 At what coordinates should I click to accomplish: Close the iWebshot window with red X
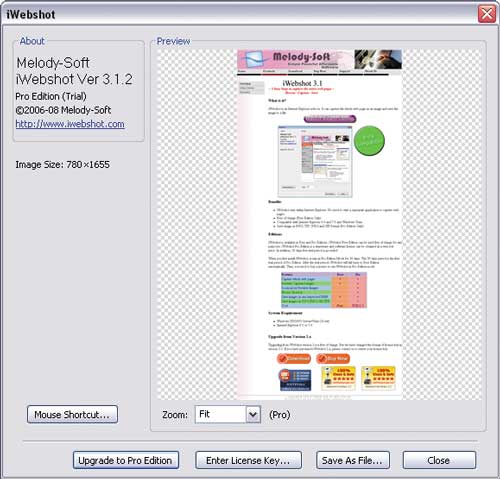pyautogui.click(x=487, y=14)
